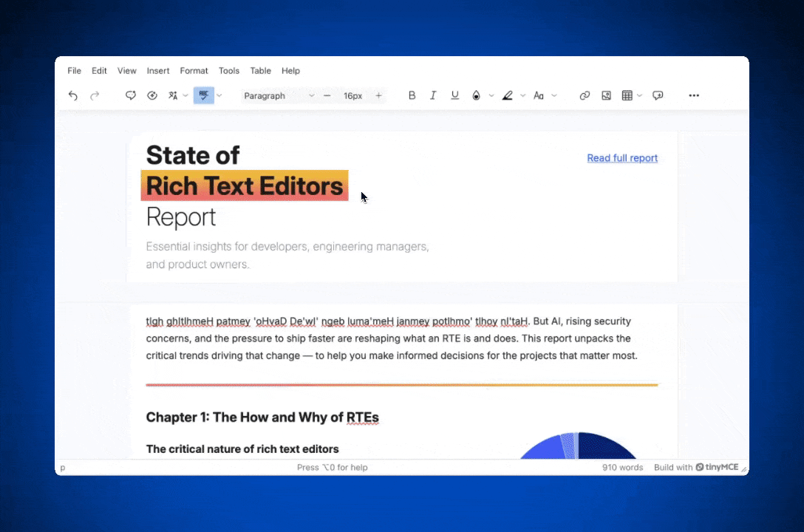The width and height of the screenshot is (804, 532).
Task: Click the underlined word RTEs
Action: 363,417
